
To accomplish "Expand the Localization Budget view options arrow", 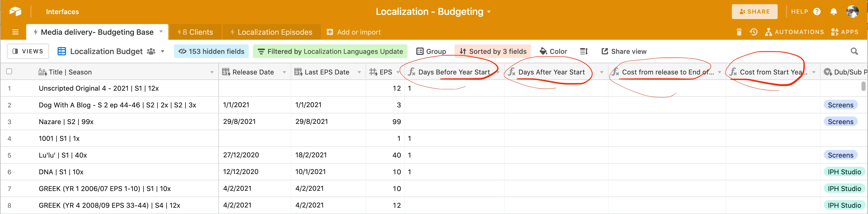I will 163,51.
